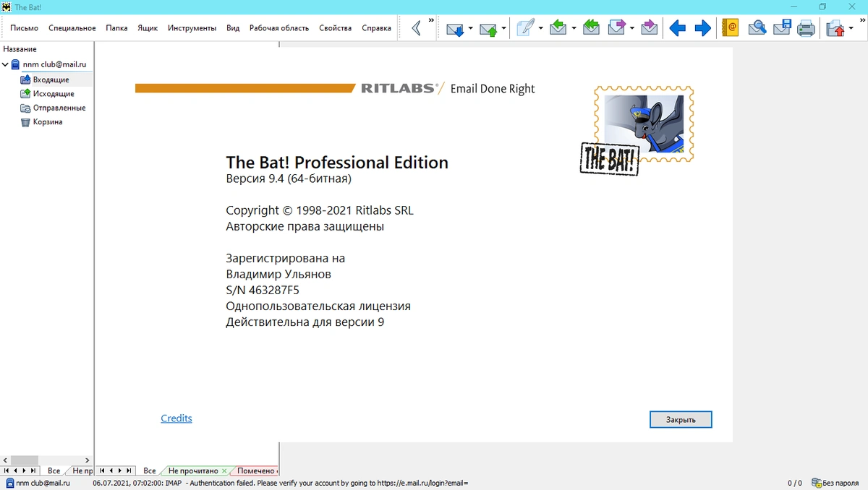This screenshot has height=490, width=868.
Task: Click the Send queued mail icon
Action: tap(488, 29)
